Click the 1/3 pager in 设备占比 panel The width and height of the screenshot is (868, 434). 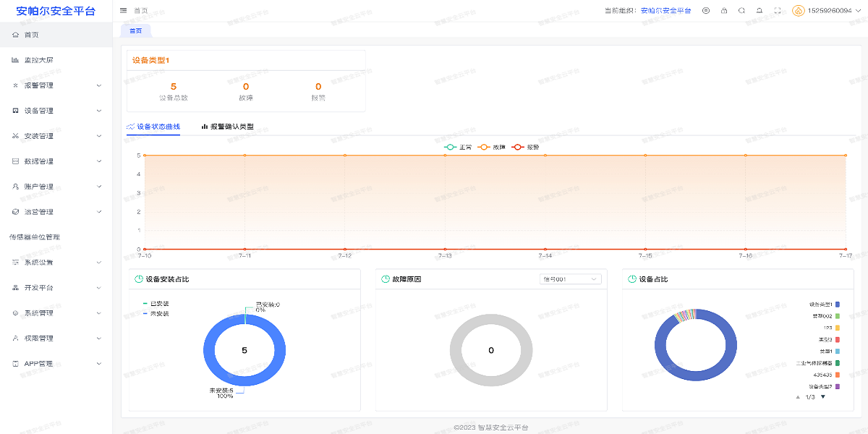click(811, 397)
